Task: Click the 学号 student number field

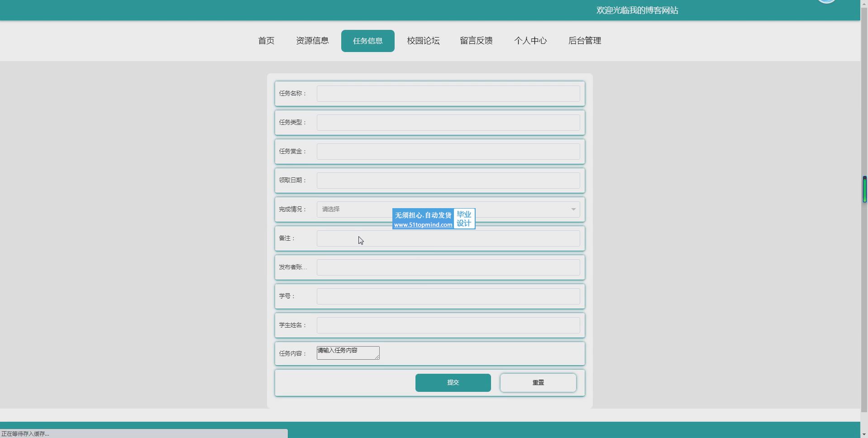Action: click(x=448, y=296)
